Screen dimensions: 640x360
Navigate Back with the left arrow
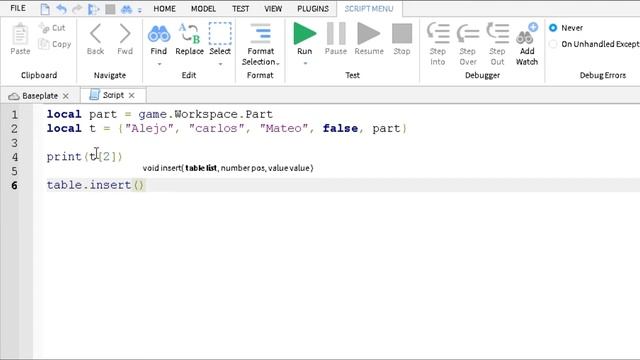[x=96, y=33]
